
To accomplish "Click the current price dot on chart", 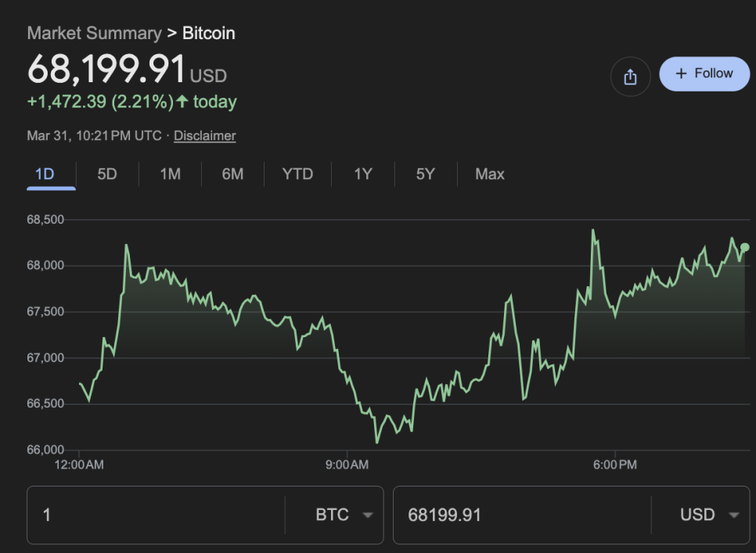I will 744,247.
